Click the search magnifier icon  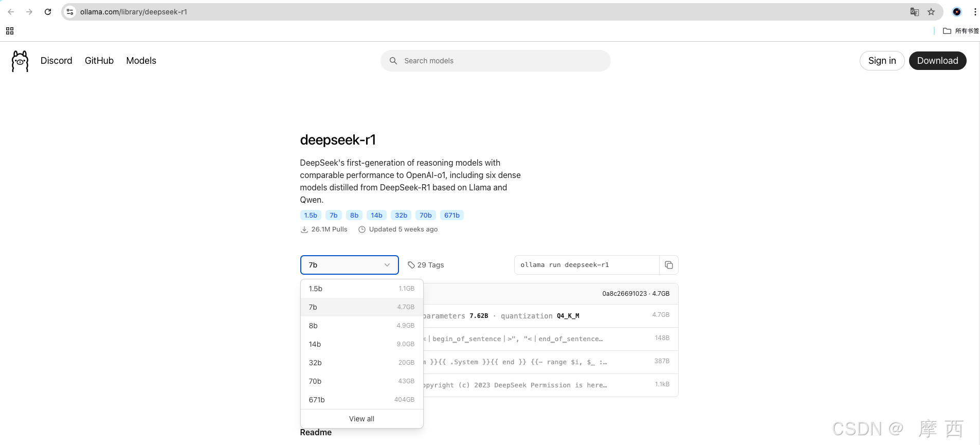click(393, 61)
